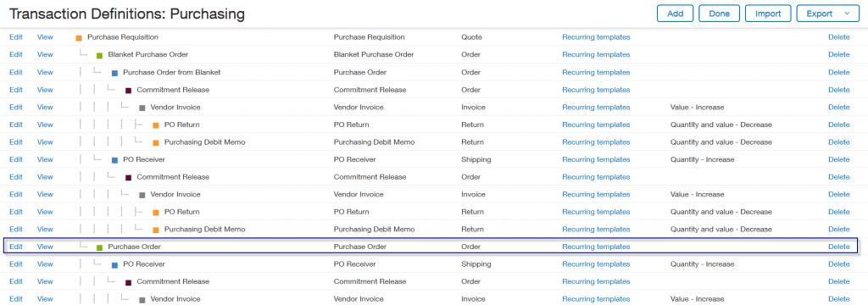Image resolution: width=868 pixels, height=305 pixels.
Task: Open Recurring templates for Purchase Requisition
Action: (x=596, y=37)
